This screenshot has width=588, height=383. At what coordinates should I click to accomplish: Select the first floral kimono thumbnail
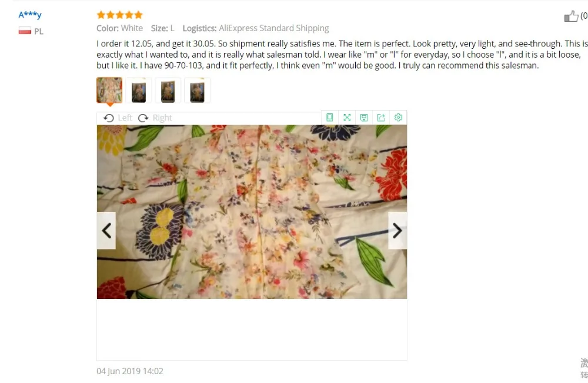pyautogui.click(x=109, y=90)
